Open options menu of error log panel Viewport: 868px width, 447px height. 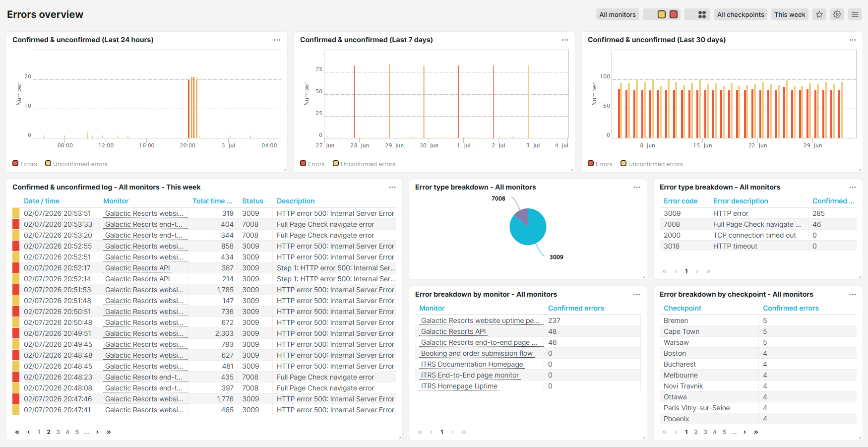pos(392,187)
